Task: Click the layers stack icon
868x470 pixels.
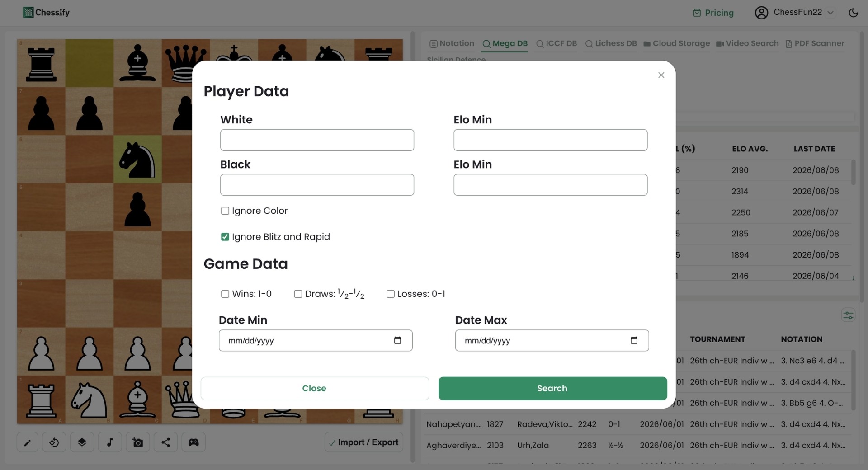Action: 82,442
